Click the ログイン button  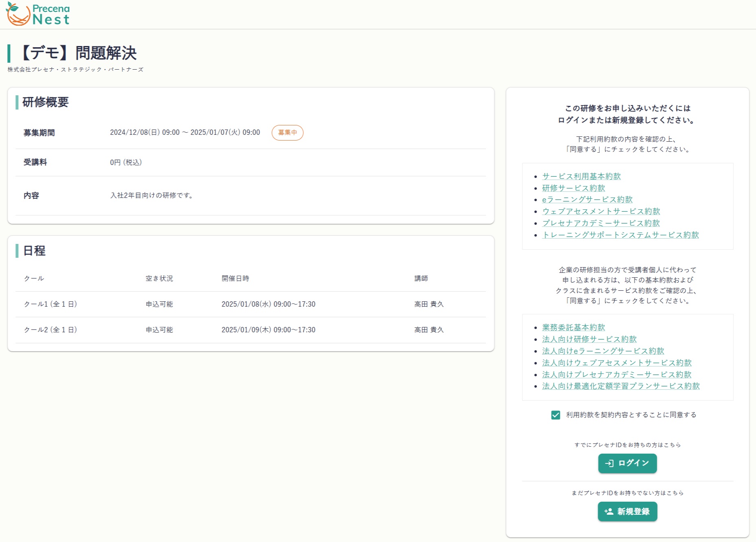tap(627, 463)
